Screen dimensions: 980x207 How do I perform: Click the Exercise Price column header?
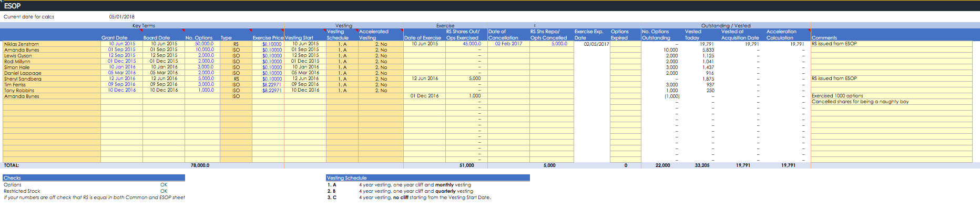pos(268,38)
